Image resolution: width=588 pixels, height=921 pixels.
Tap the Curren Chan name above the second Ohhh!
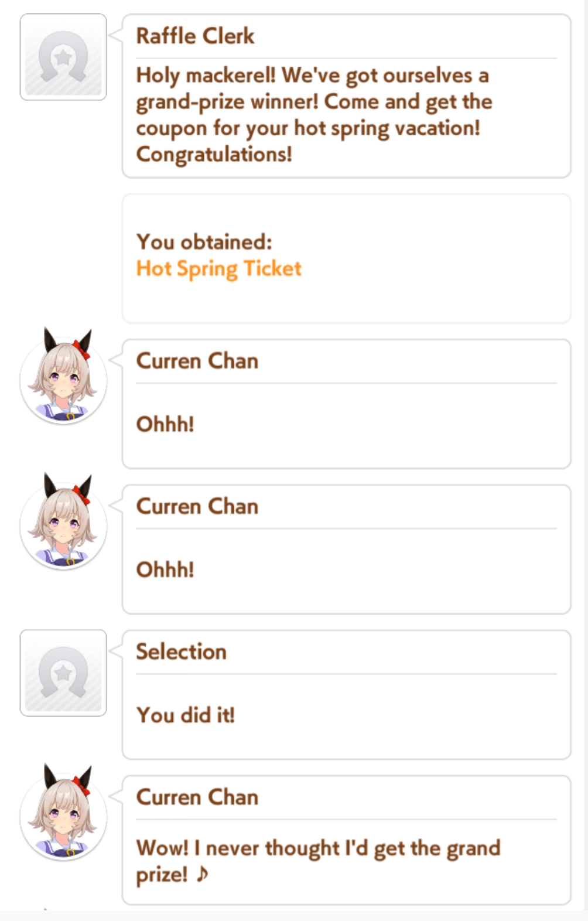tap(197, 506)
